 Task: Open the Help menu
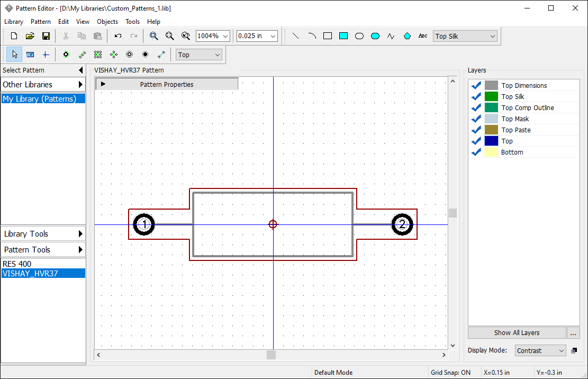[x=153, y=22]
